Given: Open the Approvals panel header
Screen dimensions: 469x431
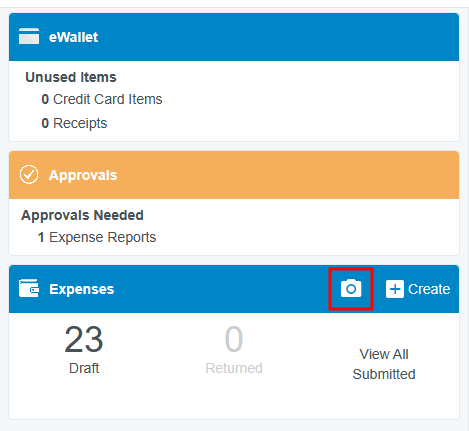Looking at the screenshot, I should [234, 175].
